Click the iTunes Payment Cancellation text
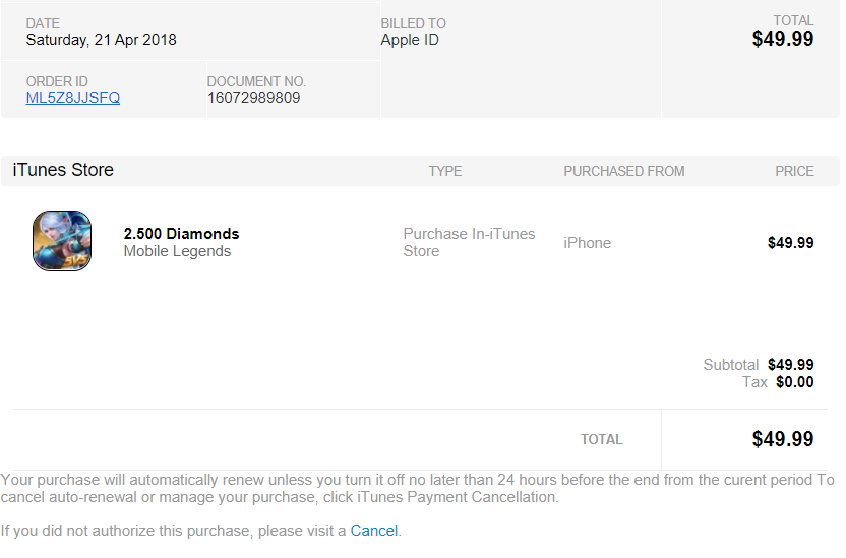This screenshot has height=558, width=846. pos(456,497)
